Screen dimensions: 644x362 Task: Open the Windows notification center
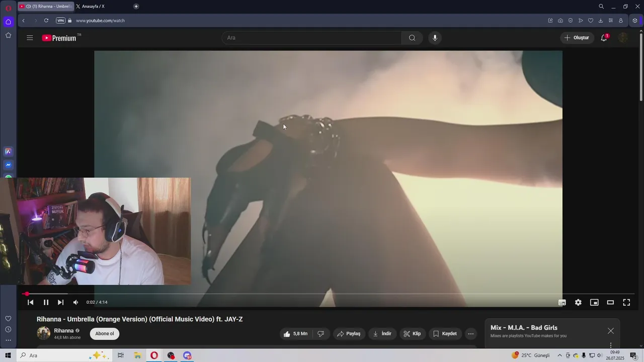click(633, 355)
